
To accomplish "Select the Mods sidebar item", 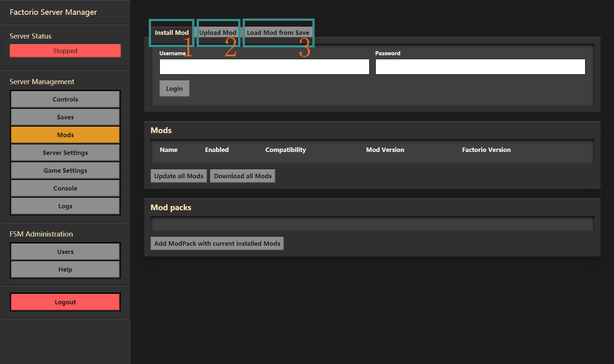I will tap(65, 135).
